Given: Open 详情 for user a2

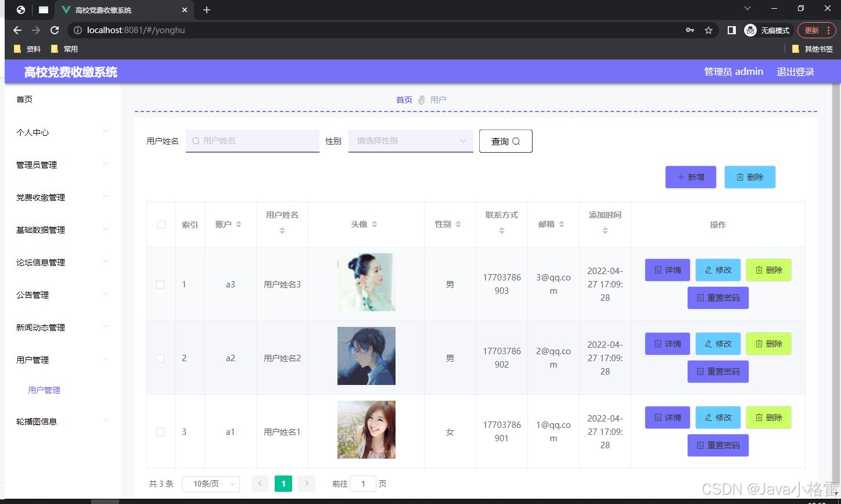Looking at the screenshot, I should [x=667, y=344].
